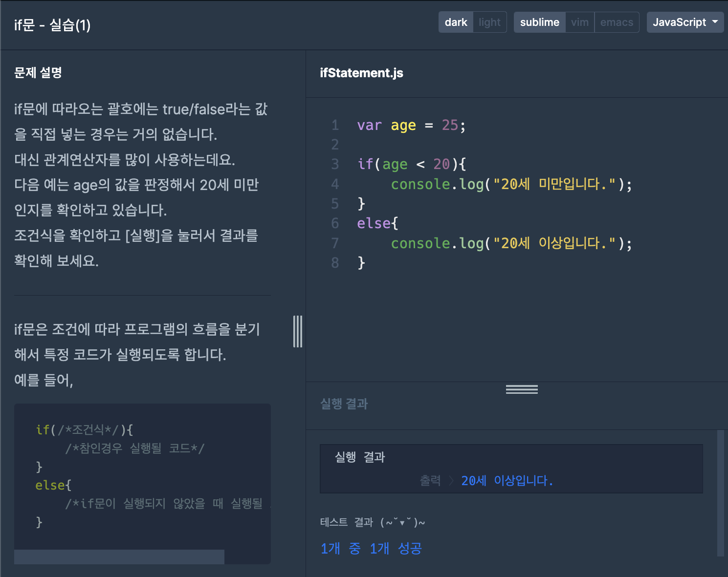Click the '1개 중 1개 성공' test result

tap(371, 548)
